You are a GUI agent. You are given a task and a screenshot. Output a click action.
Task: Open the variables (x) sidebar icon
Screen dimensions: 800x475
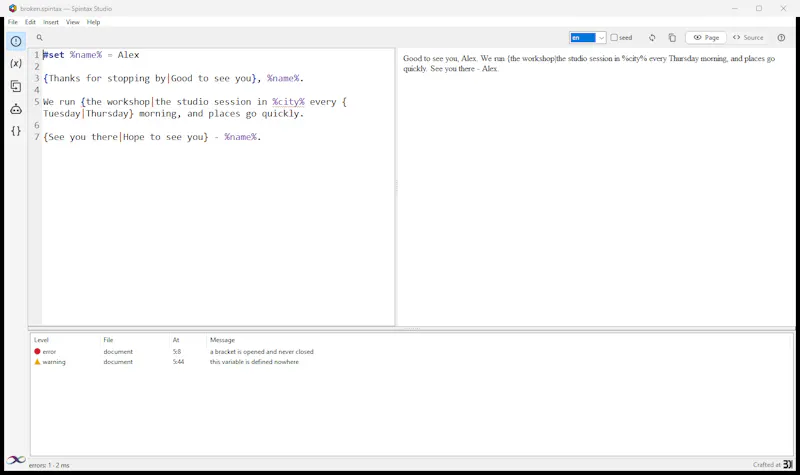point(16,63)
